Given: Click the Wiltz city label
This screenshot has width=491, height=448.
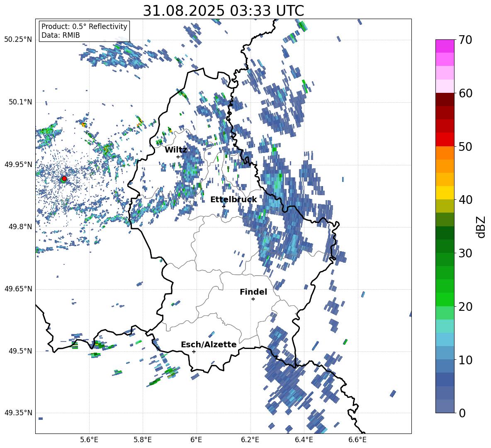Looking at the screenshot, I should click(x=176, y=150).
